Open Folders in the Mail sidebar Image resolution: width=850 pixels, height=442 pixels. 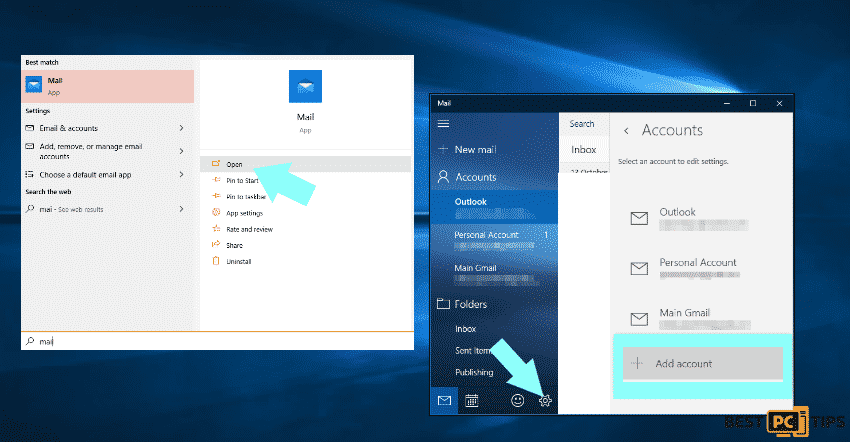click(471, 304)
